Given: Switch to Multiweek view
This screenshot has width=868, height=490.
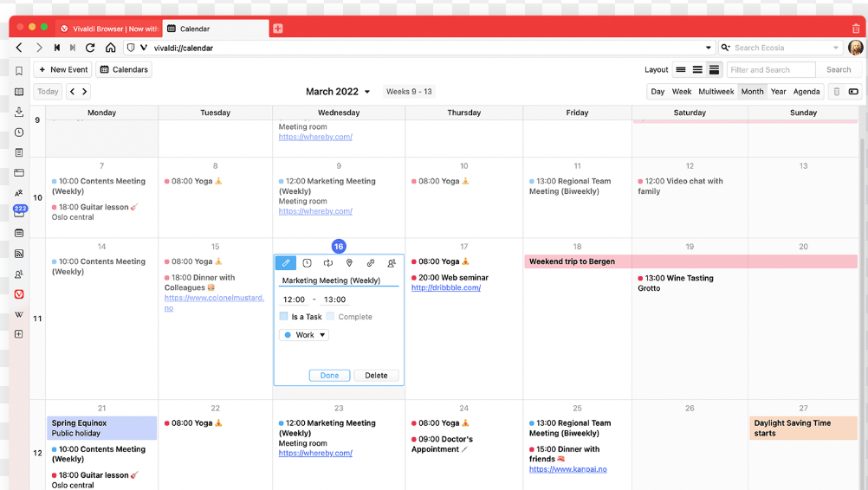Looking at the screenshot, I should click(716, 92).
